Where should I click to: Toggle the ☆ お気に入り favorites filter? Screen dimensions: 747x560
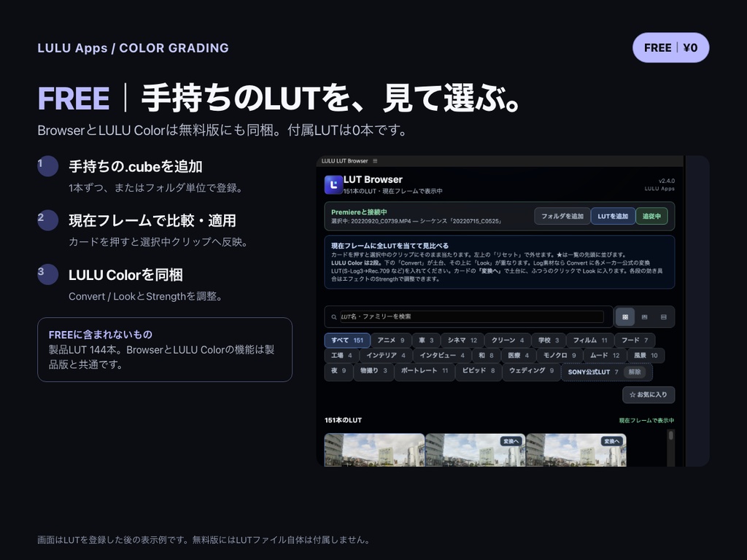click(649, 394)
